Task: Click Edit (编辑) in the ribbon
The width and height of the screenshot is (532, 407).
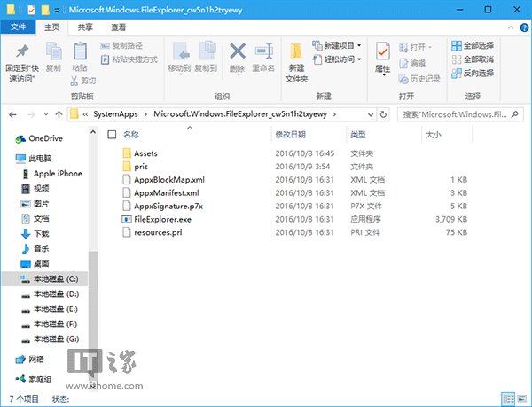Action: coord(412,63)
